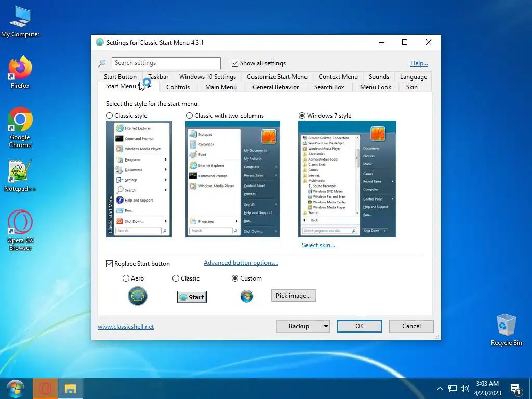The image size is (532, 399).
Task: Open Advanced button options... link
Action: (241, 262)
